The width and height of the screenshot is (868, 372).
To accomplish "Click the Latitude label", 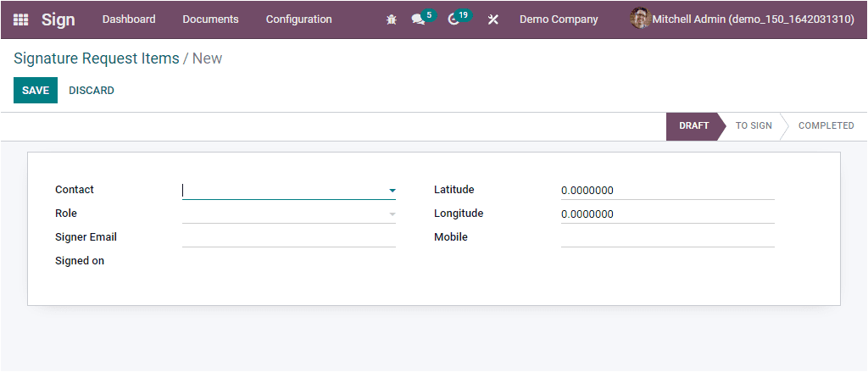I will 454,189.
